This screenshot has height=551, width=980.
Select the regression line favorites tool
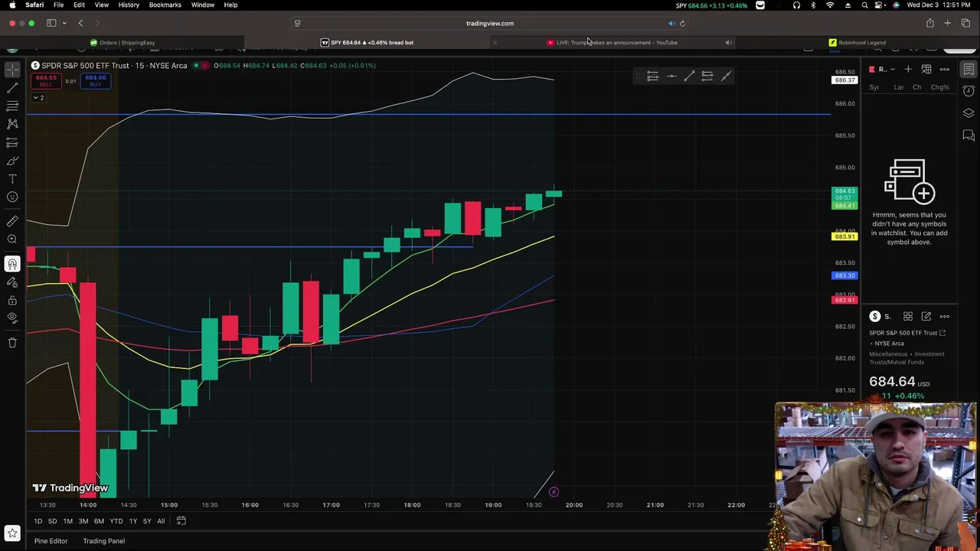point(726,76)
